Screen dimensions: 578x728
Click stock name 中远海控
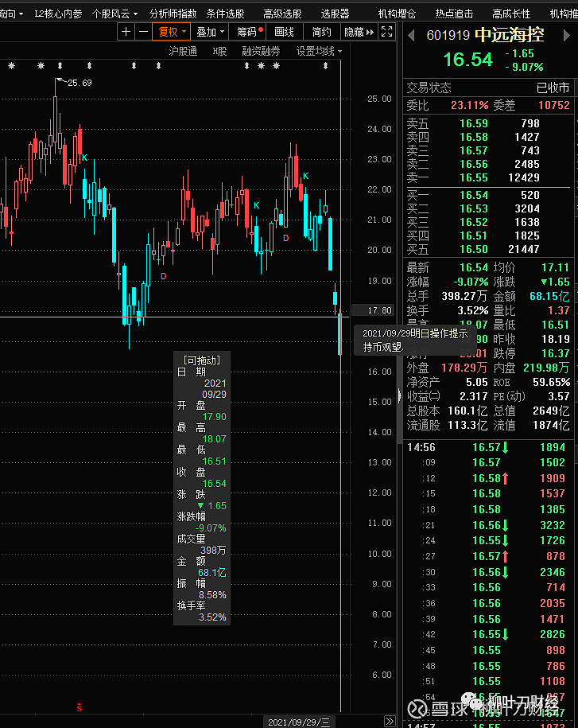pyautogui.click(x=510, y=35)
